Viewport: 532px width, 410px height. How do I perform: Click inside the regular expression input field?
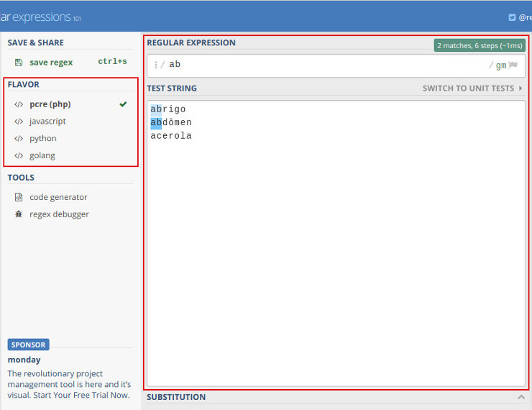[324, 65]
